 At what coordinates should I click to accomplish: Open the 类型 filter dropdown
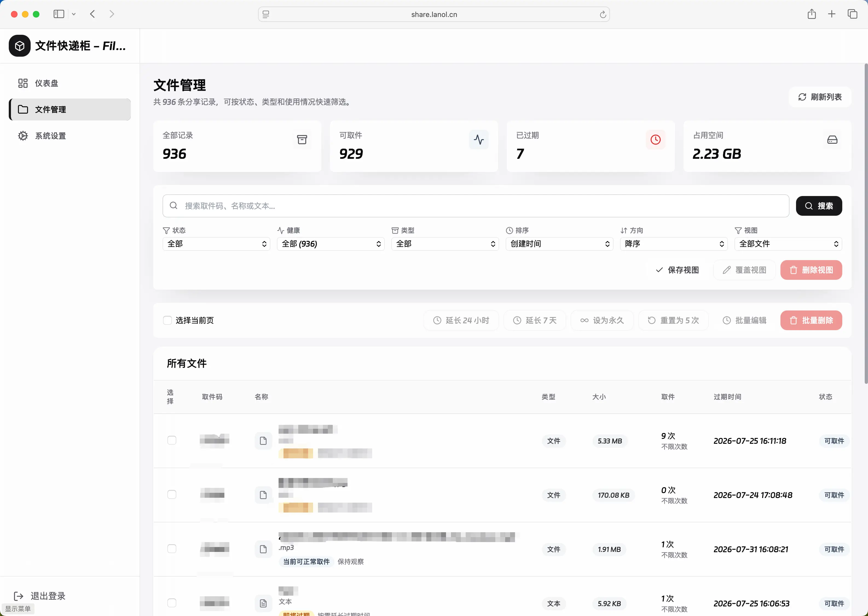pyautogui.click(x=445, y=244)
